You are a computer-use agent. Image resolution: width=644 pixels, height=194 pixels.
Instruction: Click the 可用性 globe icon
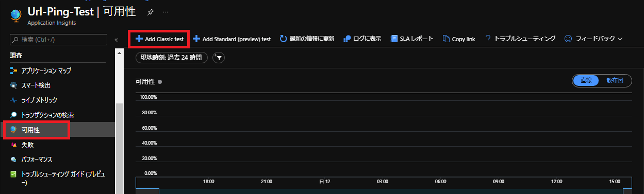tap(13, 130)
